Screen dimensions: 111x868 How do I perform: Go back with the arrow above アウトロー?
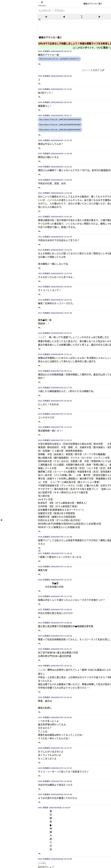coord(42,2)
